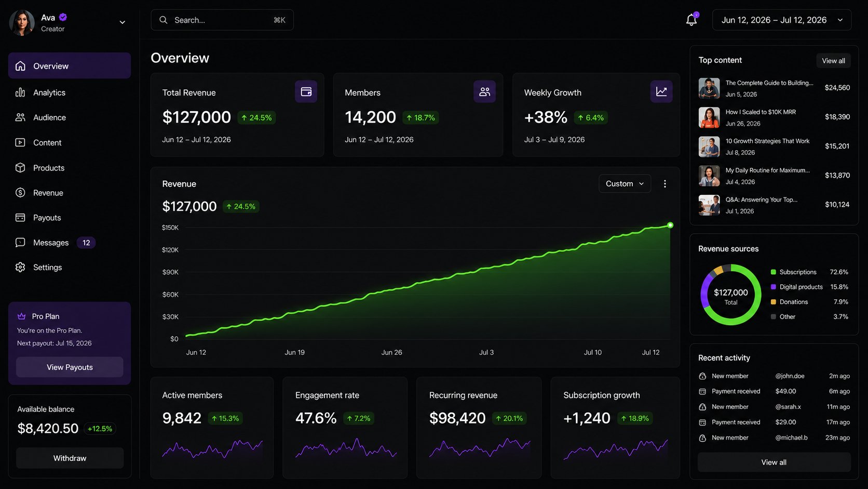Click the Analytics bar chart icon
The height and width of the screenshot is (489, 868).
pos(20,92)
